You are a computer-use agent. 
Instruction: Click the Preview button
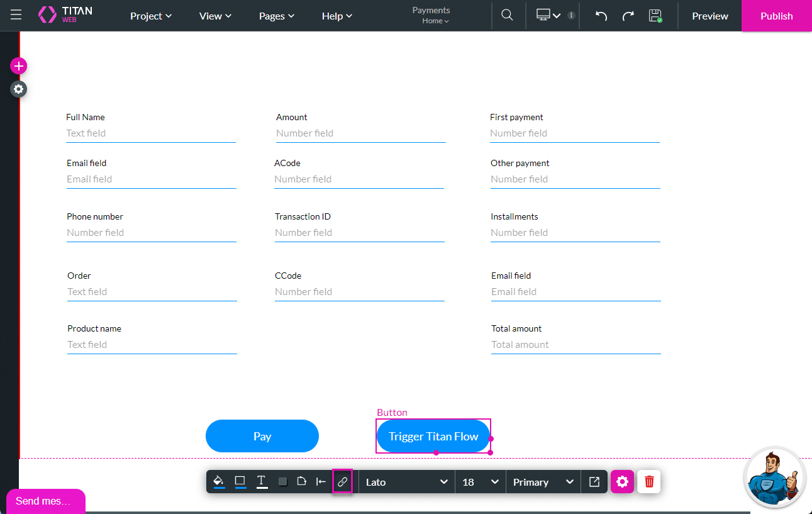[x=710, y=16]
